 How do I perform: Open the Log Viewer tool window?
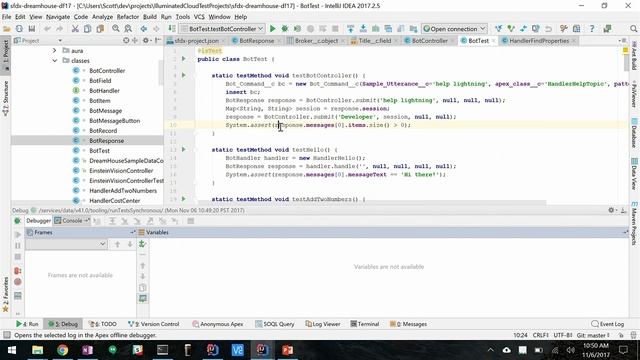(323, 324)
